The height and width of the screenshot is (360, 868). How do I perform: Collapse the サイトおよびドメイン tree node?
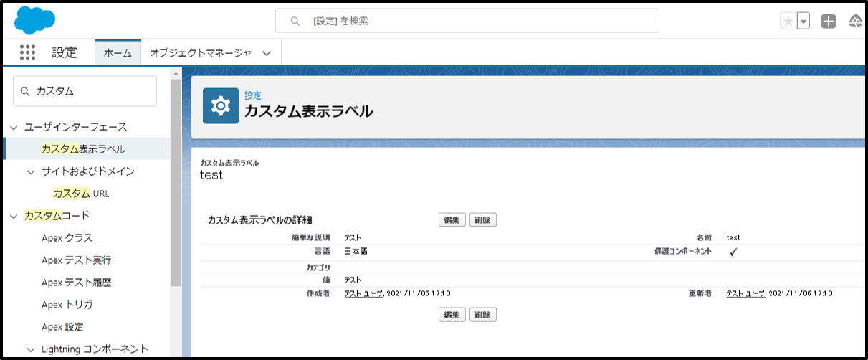click(30, 171)
